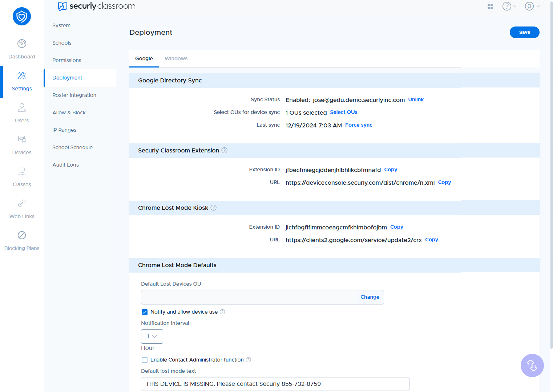Switch to the Windows tab
This screenshot has width=553, height=392.
pyautogui.click(x=176, y=58)
